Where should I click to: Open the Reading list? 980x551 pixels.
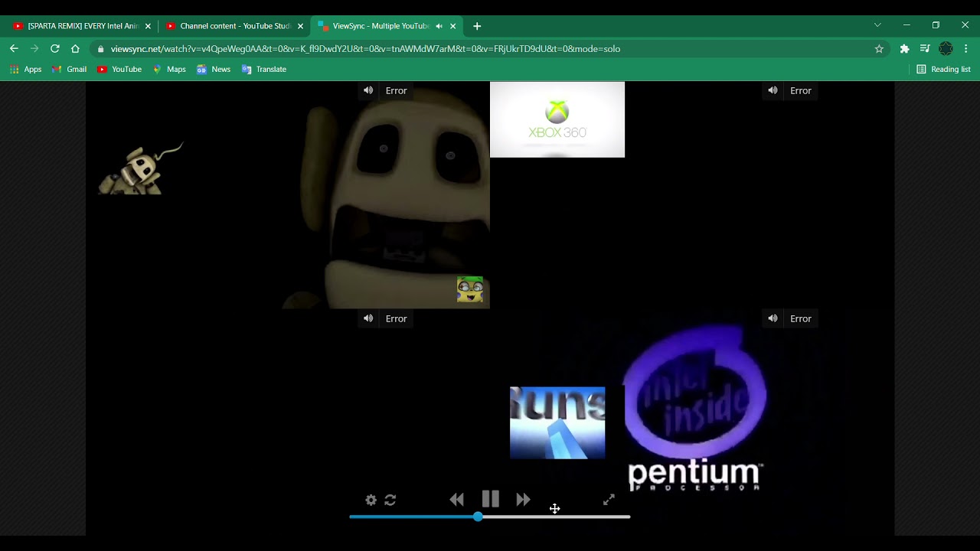[943, 69]
